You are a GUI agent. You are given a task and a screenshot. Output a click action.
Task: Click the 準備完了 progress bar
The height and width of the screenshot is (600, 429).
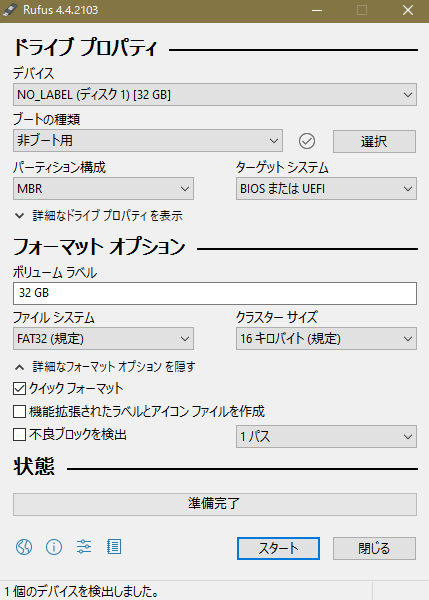pyautogui.click(x=215, y=504)
